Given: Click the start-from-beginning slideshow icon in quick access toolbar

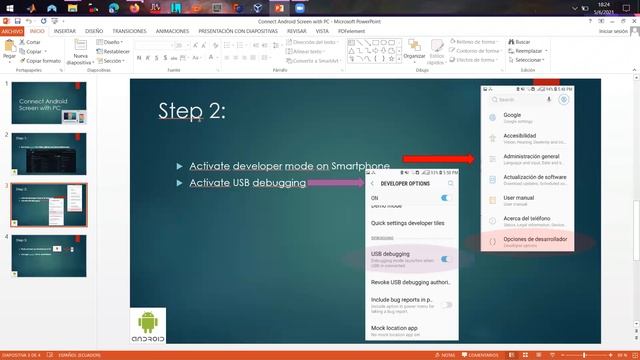Looking at the screenshot, I should tap(54, 21).
